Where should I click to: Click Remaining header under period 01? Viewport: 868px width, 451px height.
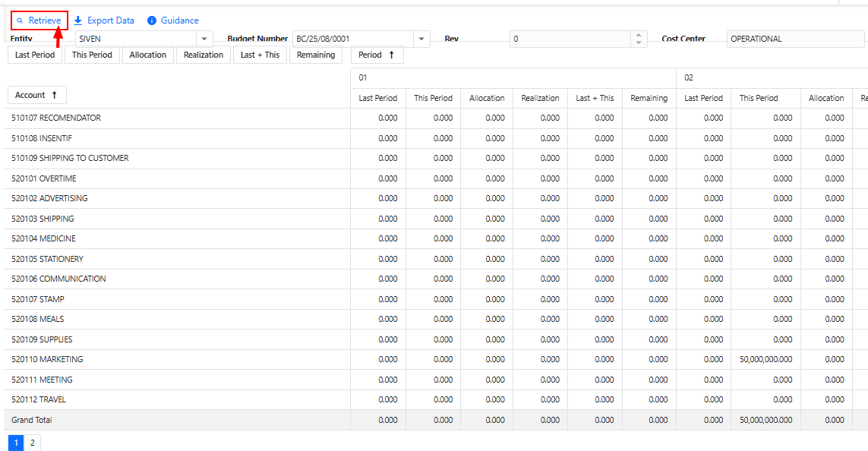tap(649, 98)
